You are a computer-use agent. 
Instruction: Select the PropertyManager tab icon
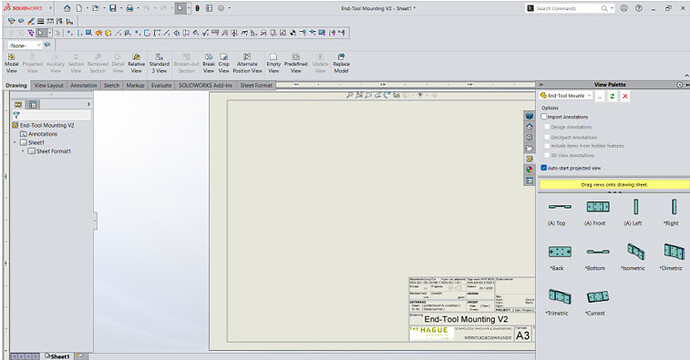(33, 104)
